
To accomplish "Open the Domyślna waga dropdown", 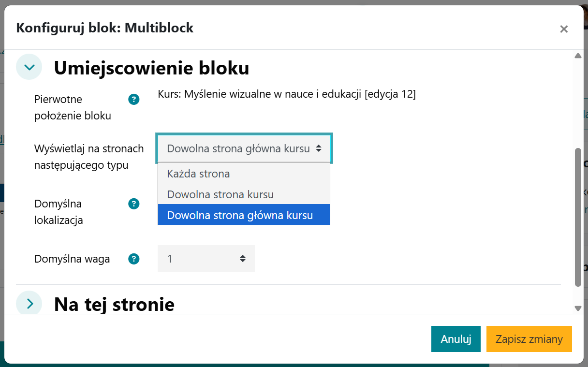I will (x=206, y=259).
